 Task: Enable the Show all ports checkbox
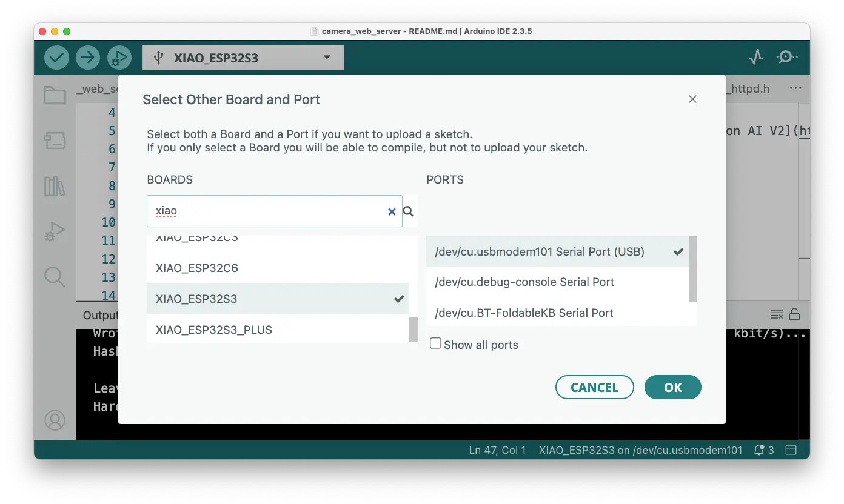[435, 344]
